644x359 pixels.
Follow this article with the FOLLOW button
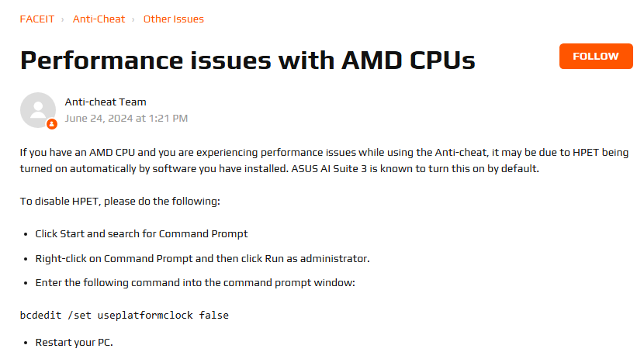pyautogui.click(x=596, y=56)
